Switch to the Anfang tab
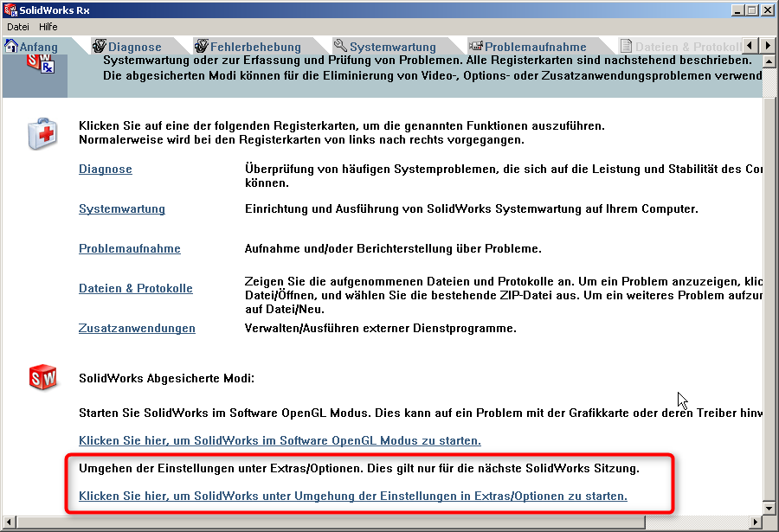The width and height of the screenshot is (779, 532). point(39,47)
